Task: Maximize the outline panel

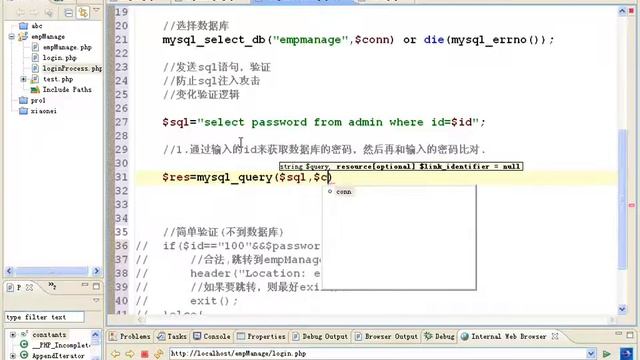Action: point(96,286)
